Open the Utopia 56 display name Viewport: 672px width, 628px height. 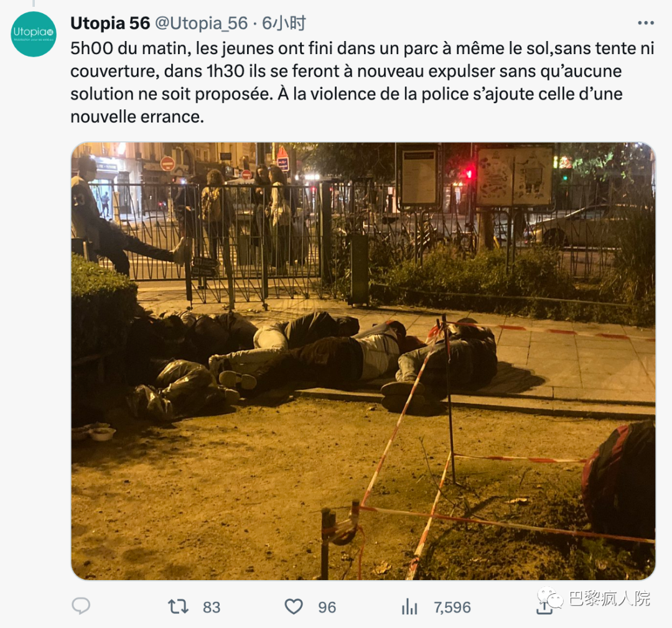(x=110, y=23)
